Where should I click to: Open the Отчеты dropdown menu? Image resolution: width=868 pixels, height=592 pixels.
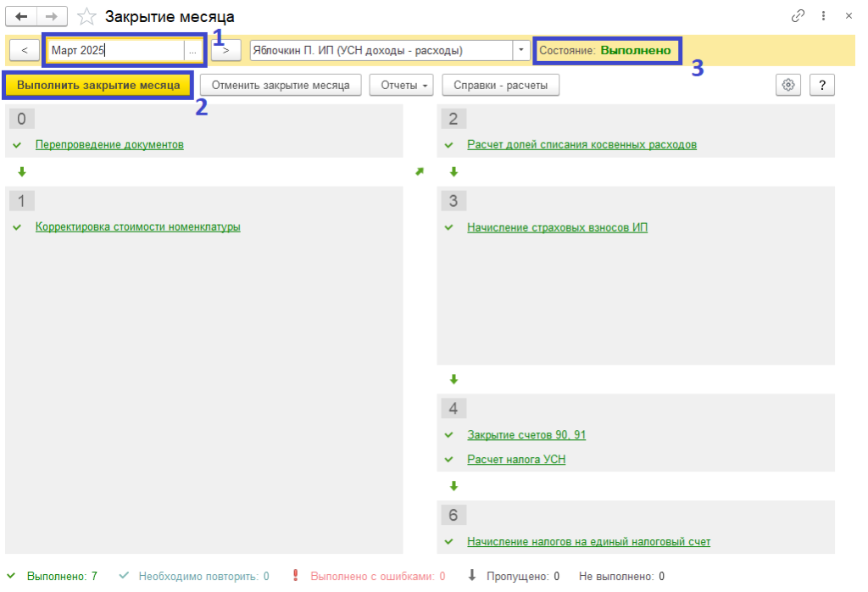click(x=402, y=85)
